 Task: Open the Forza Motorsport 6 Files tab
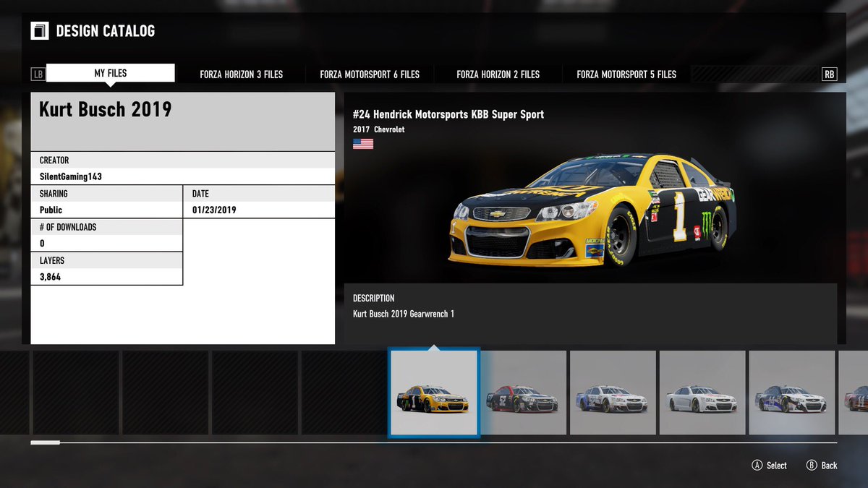pos(370,74)
